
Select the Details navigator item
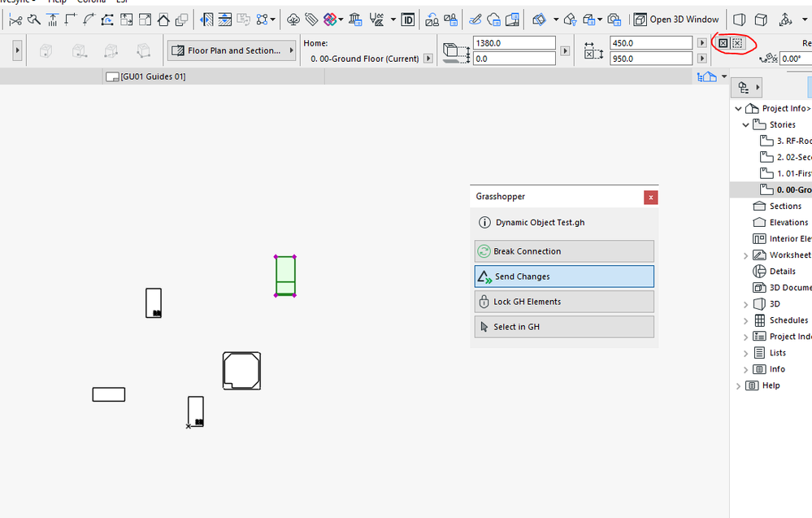pos(774,272)
